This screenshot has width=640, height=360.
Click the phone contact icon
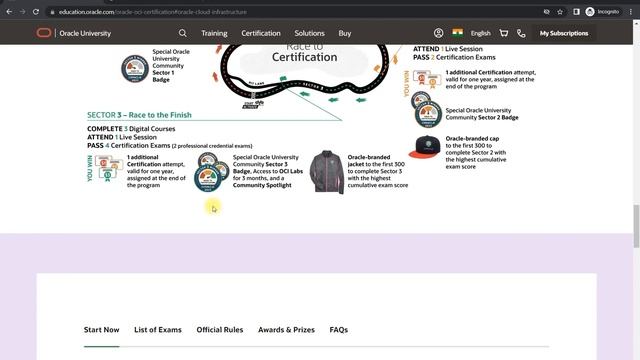pyautogui.click(x=521, y=33)
